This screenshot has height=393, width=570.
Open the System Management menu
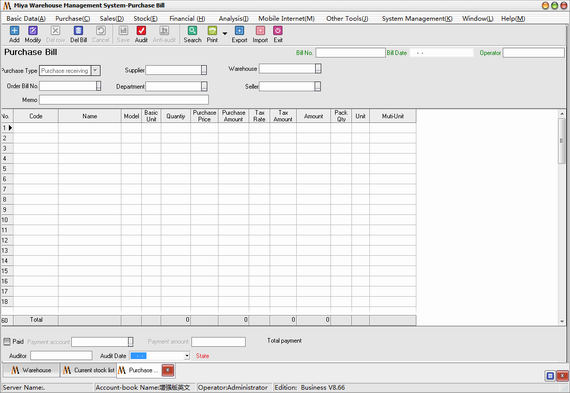coord(417,19)
